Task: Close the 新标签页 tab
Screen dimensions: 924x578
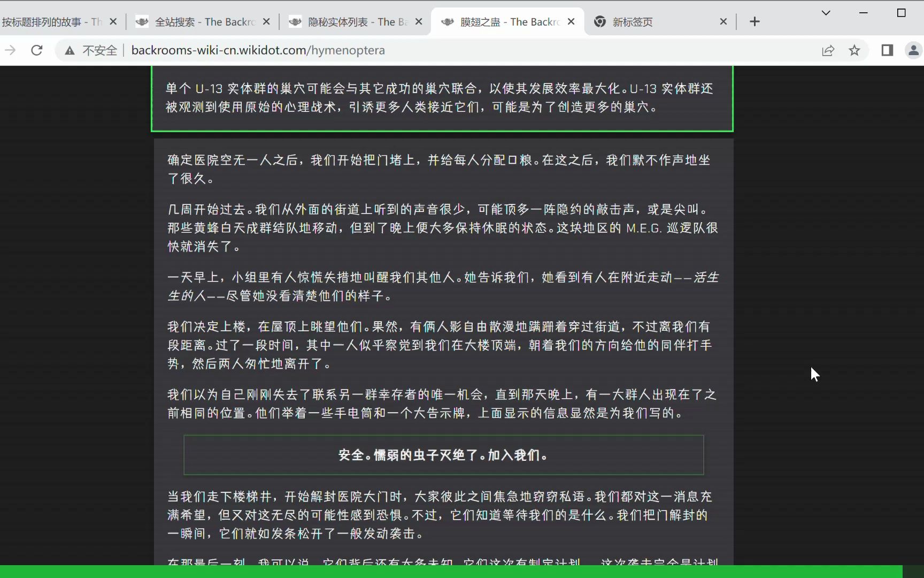Action: [x=723, y=22]
